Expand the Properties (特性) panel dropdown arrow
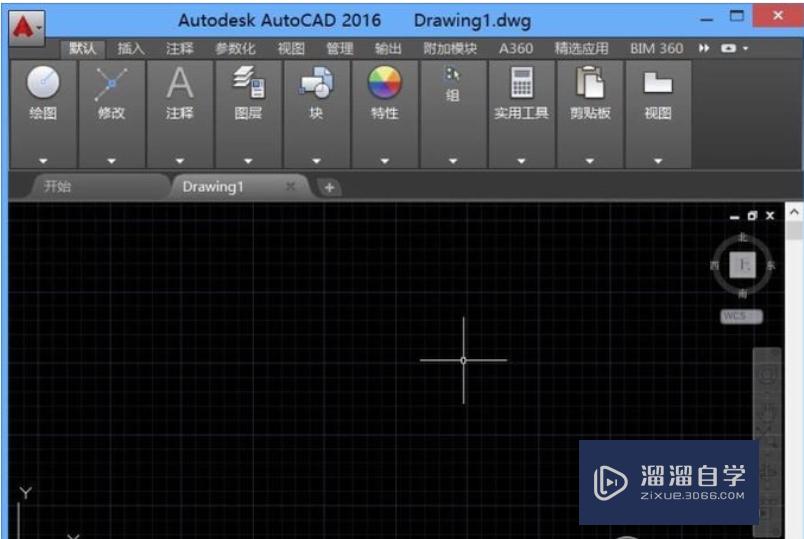804x539 pixels. pos(385,161)
